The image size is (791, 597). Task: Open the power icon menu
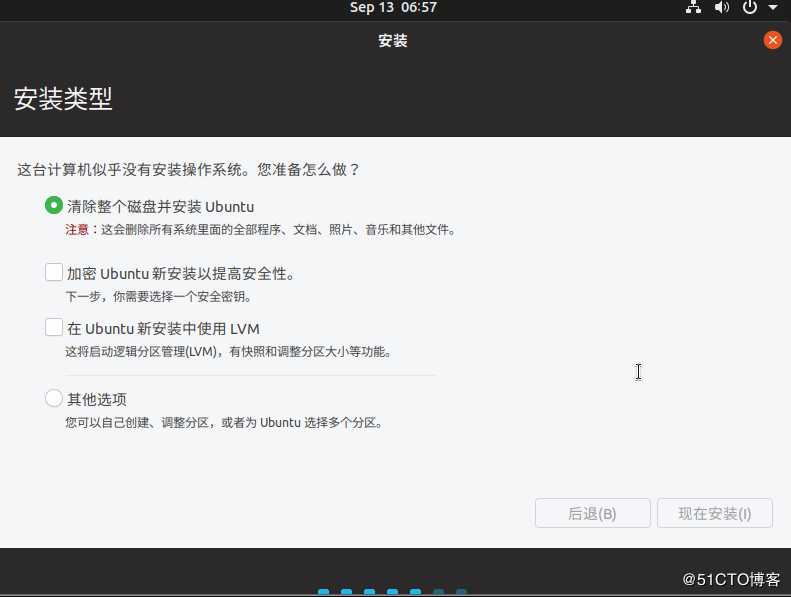pyautogui.click(x=750, y=7)
